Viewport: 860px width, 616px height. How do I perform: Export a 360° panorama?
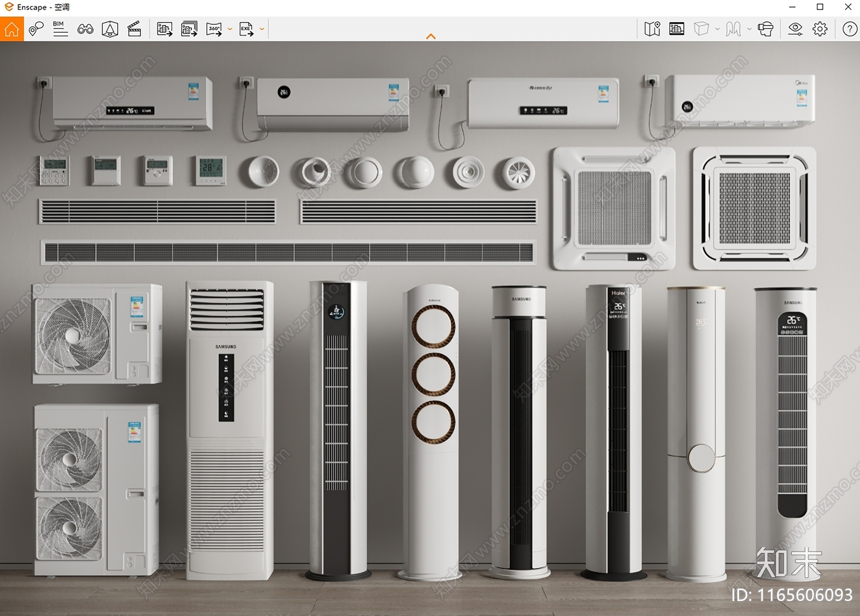point(214,29)
